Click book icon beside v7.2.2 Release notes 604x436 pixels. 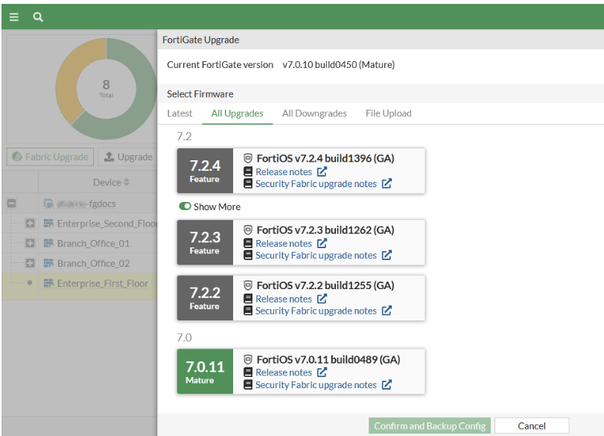(248, 298)
